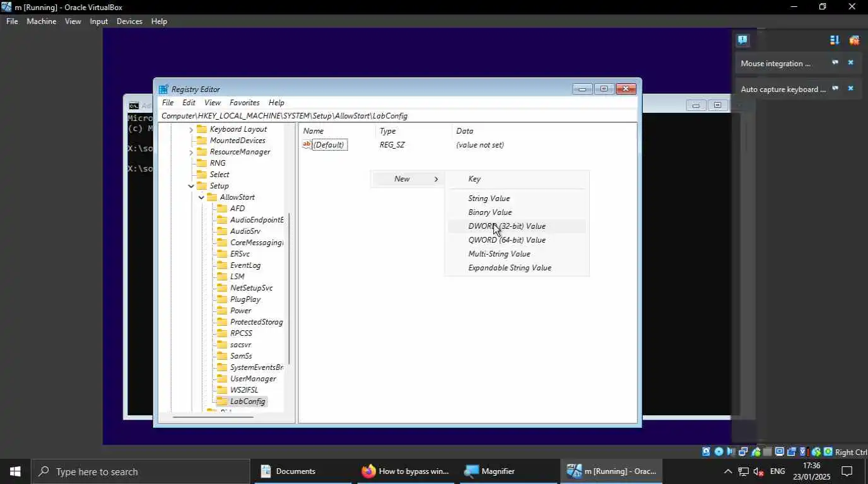Open VirtualBox Machine menu
Viewport: 868px width, 484px height.
(x=41, y=21)
